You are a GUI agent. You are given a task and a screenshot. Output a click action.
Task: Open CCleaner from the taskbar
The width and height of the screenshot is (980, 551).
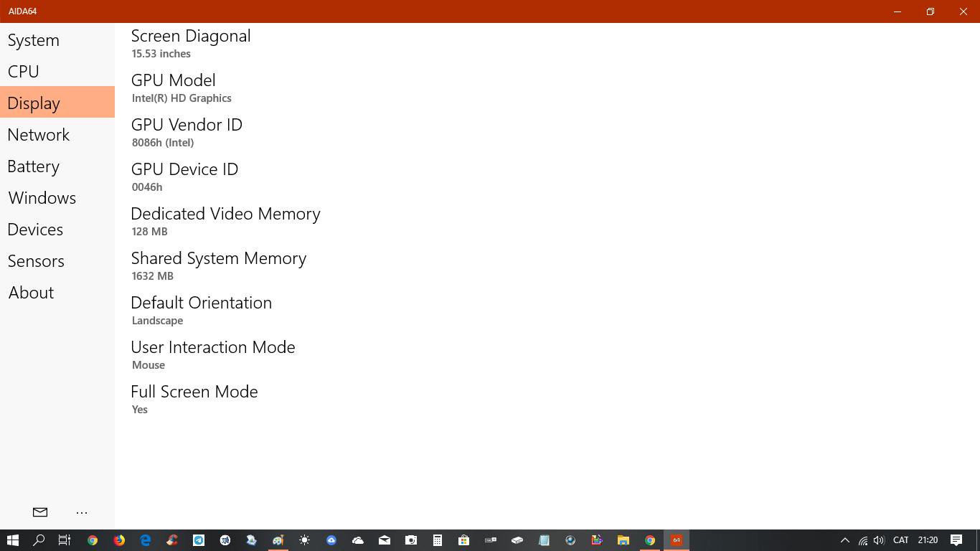tap(172, 540)
